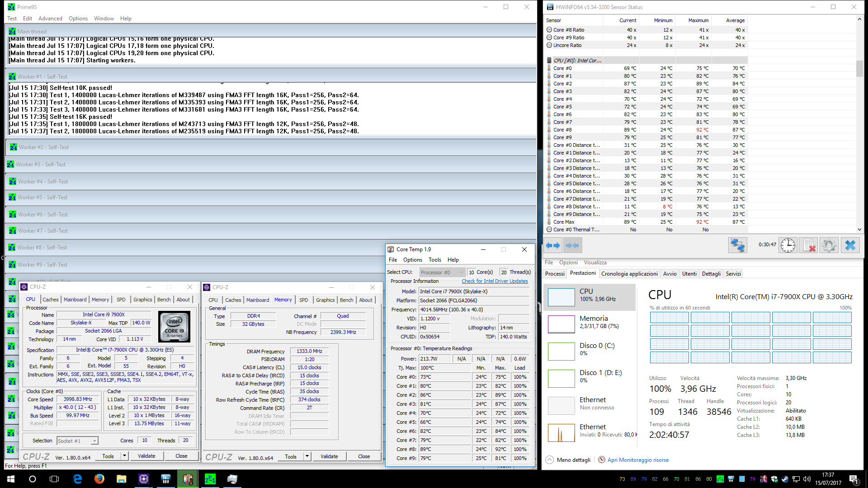868x488 pixels.
Task: Click HWiNFO clock reset timer icon
Action: (788, 245)
